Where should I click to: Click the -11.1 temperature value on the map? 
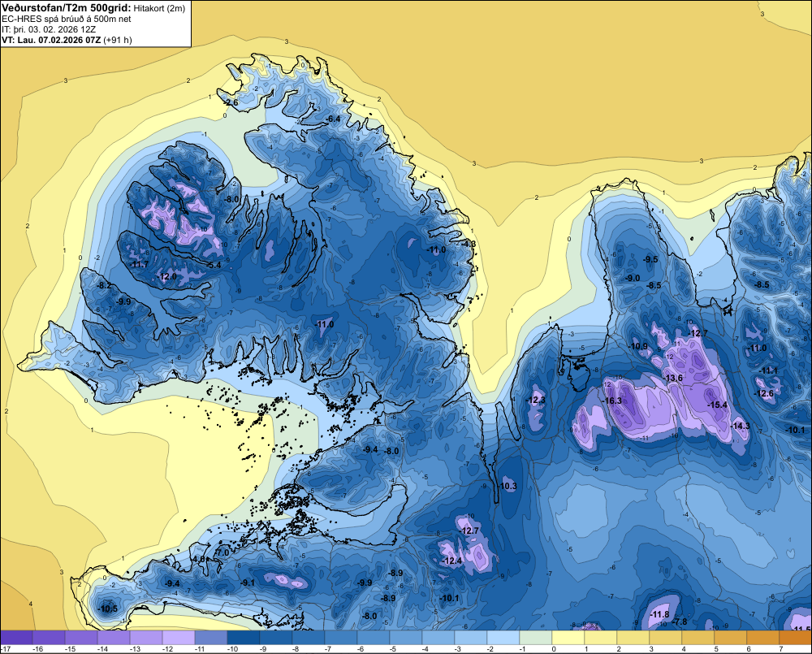(768, 370)
